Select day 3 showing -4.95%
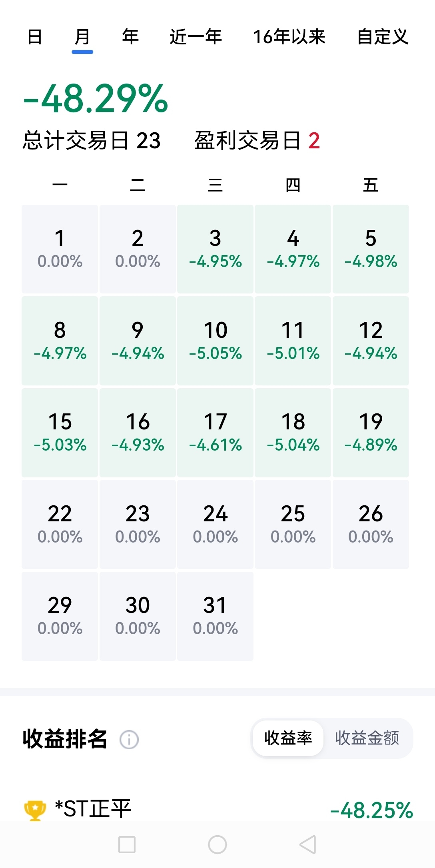 pos(215,249)
